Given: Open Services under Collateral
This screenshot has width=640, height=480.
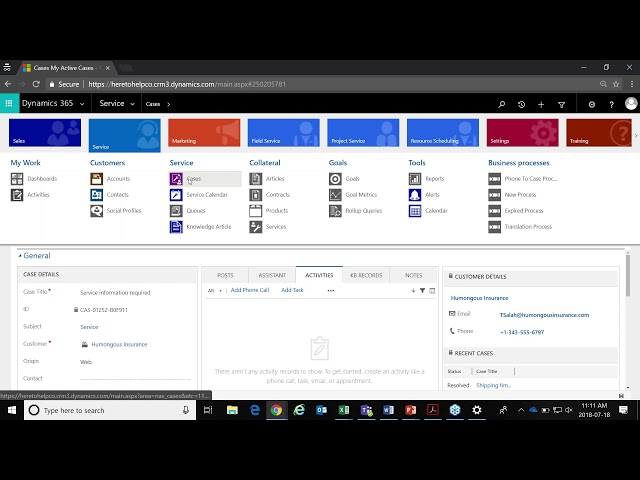Looking at the screenshot, I should (268, 227).
